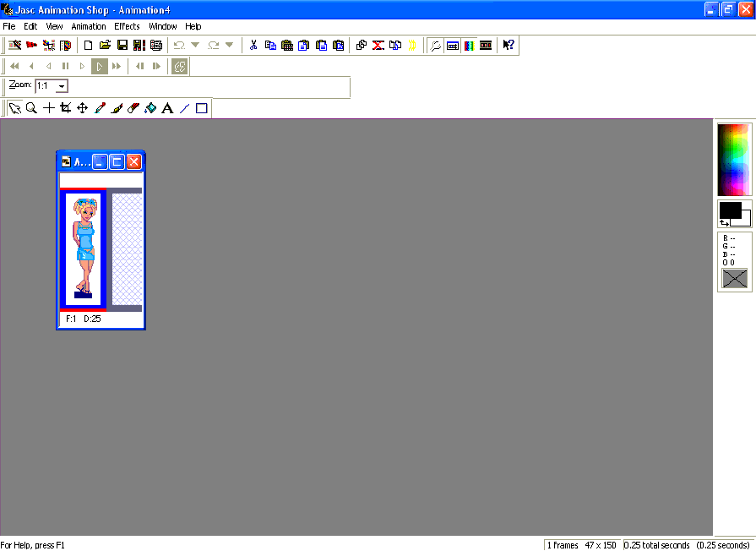Open the Effects menu

click(x=126, y=26)
